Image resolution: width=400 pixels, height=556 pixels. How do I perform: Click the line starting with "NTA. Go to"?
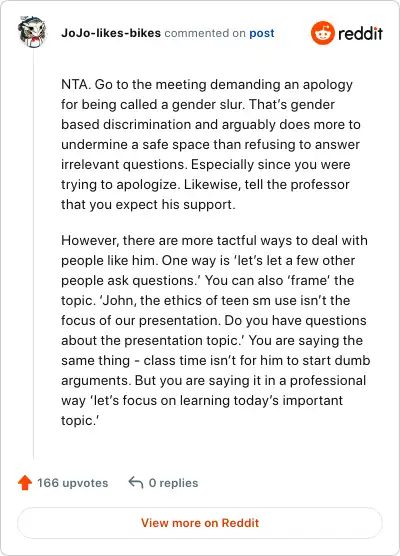(207, 85)
